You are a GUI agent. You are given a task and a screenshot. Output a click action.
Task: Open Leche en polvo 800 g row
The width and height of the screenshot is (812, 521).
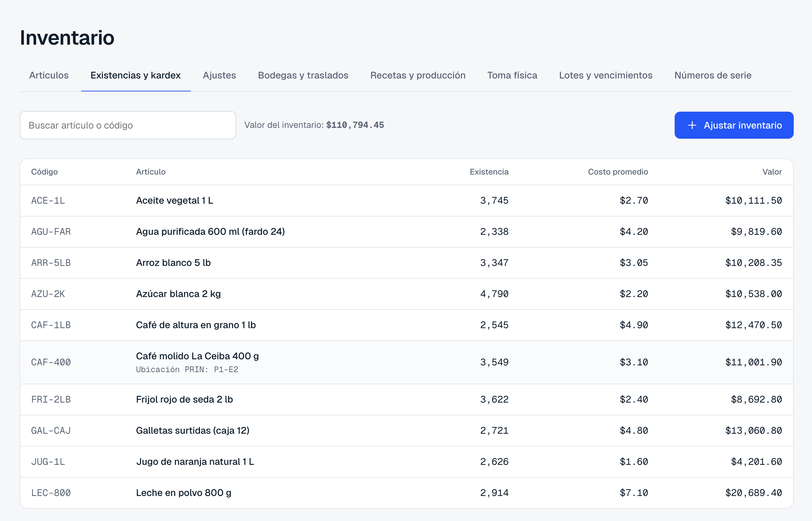407,493
